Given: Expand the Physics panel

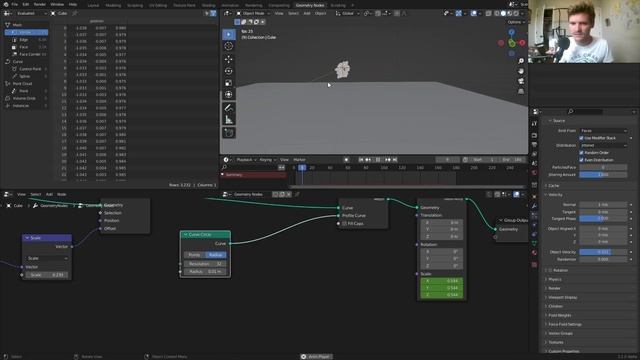Looking at the screenshot, I should pos(555,280).
